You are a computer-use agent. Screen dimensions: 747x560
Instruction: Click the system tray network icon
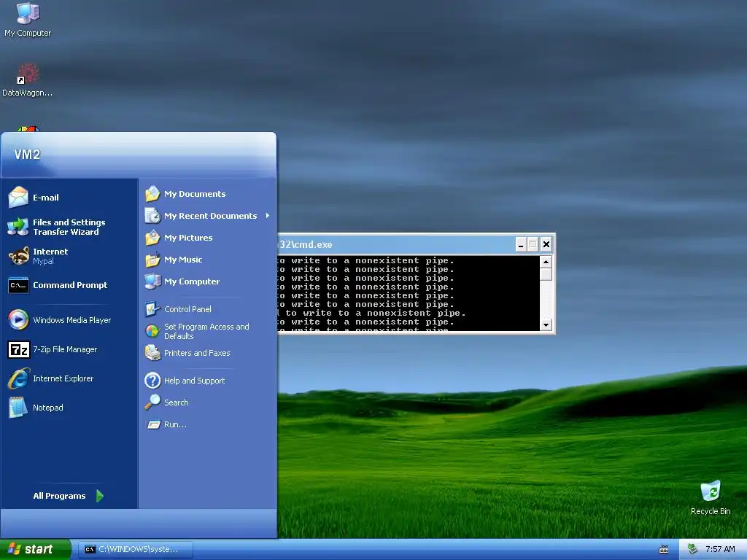[692, 549]
